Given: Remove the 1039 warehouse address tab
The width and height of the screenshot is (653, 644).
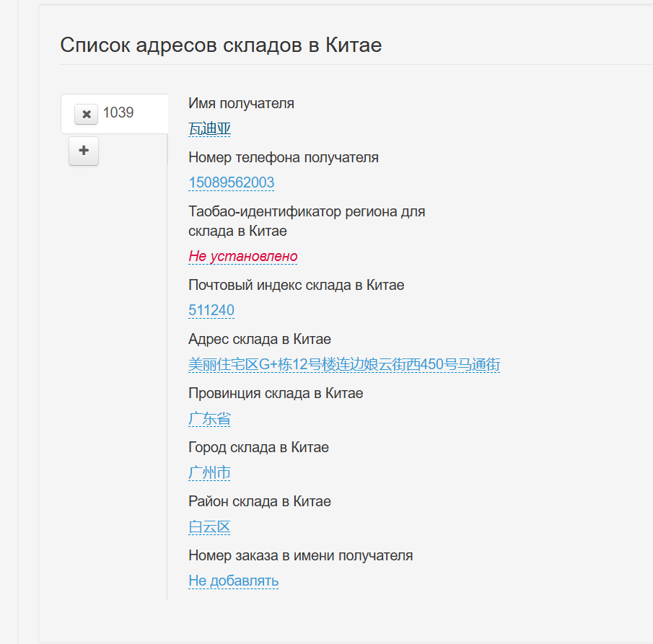Looking at the screenshot, I should click(x=86, y=114).
